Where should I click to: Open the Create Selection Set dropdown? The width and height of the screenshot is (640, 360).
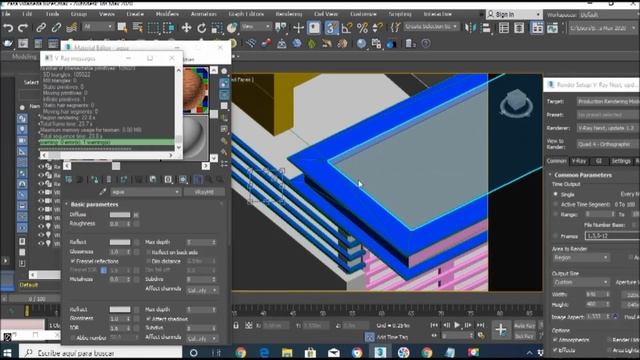point(432,27)
